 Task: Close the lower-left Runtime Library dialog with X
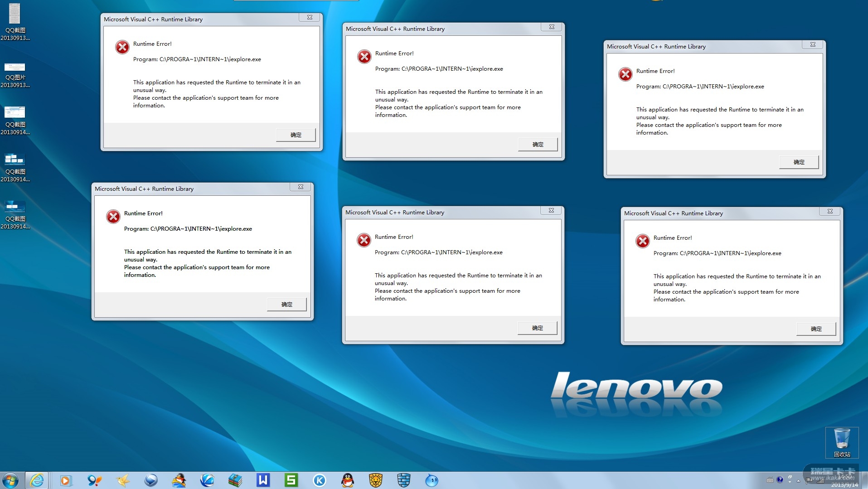(x=301, y=187)
